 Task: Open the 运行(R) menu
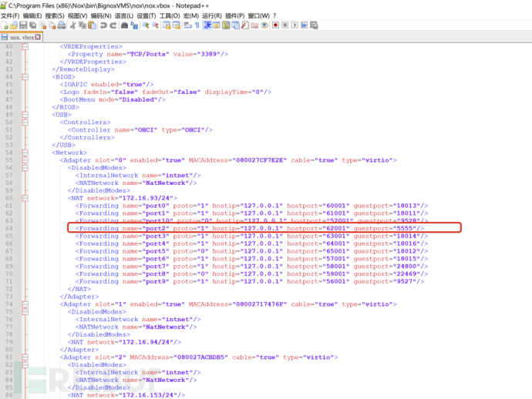pyautogui.click(x=212, y=16)
